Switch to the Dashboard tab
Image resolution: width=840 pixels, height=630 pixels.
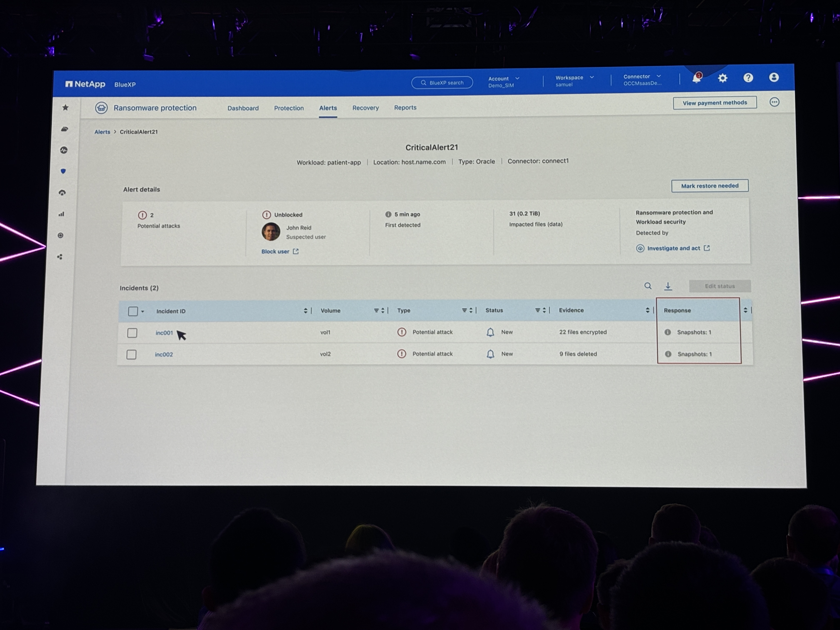(243, 108)
